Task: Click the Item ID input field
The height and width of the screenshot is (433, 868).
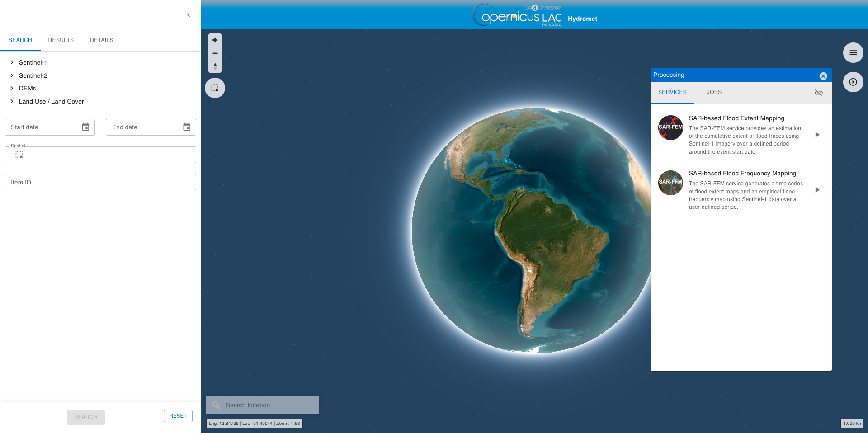Action: click(x=100, y=182)
